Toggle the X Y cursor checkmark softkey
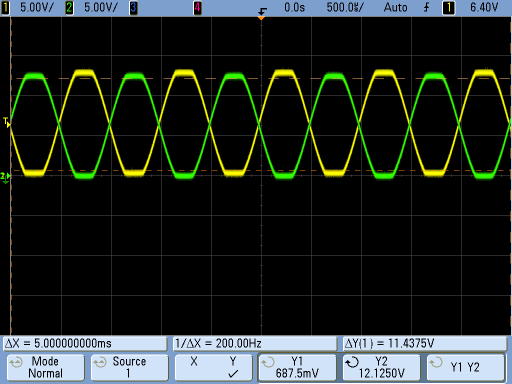 (x=214, y=368)
